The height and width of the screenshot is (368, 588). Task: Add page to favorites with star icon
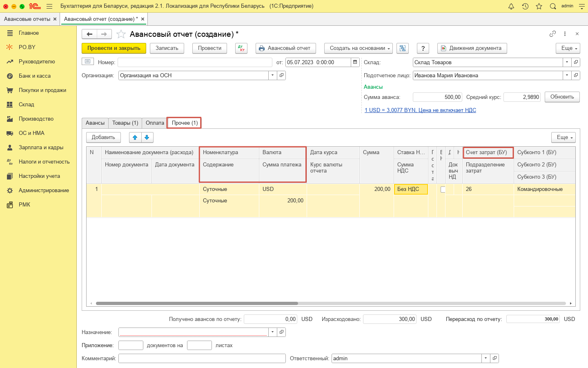coord(121,34)
